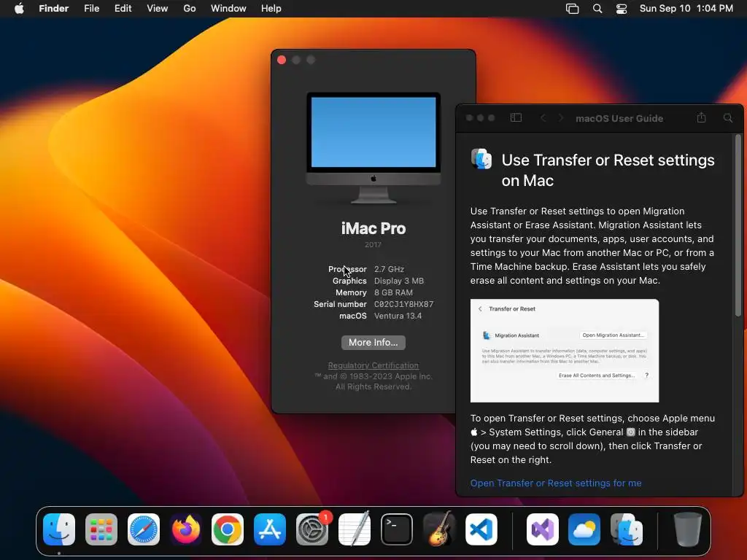Click the Migration Assistant icon beside guide heading

(x=481, y=158)
